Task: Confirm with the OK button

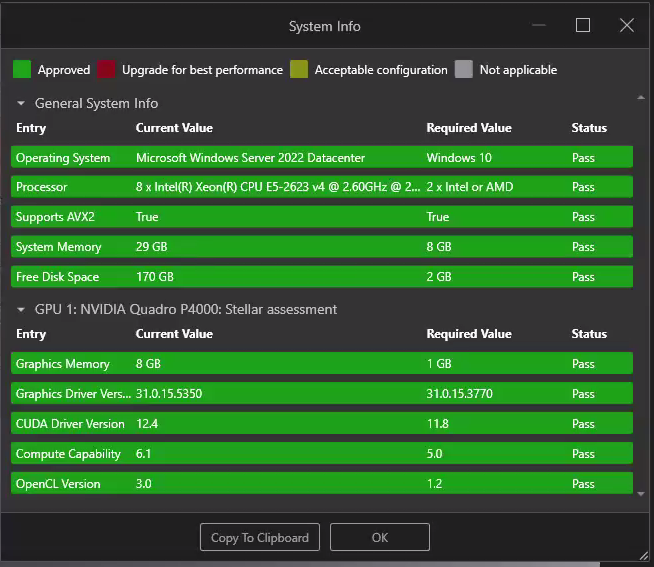Action: coord(380,537)
